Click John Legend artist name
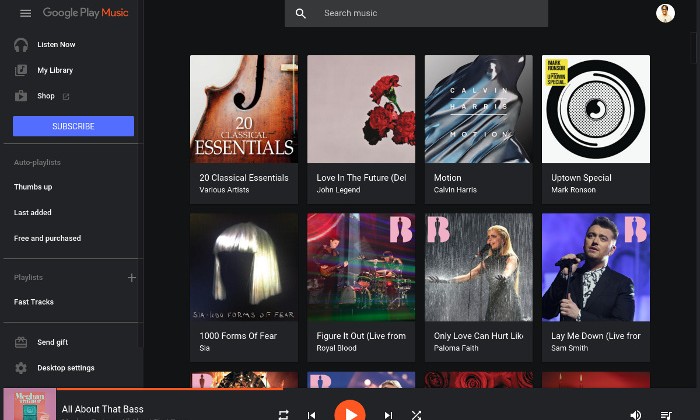The image size is (700, 420). point(338,190)
